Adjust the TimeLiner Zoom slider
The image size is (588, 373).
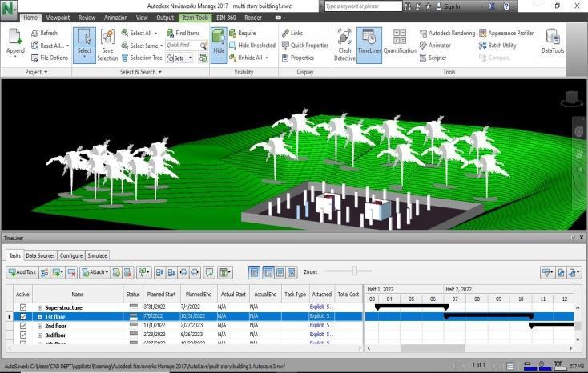pos(354,271)
